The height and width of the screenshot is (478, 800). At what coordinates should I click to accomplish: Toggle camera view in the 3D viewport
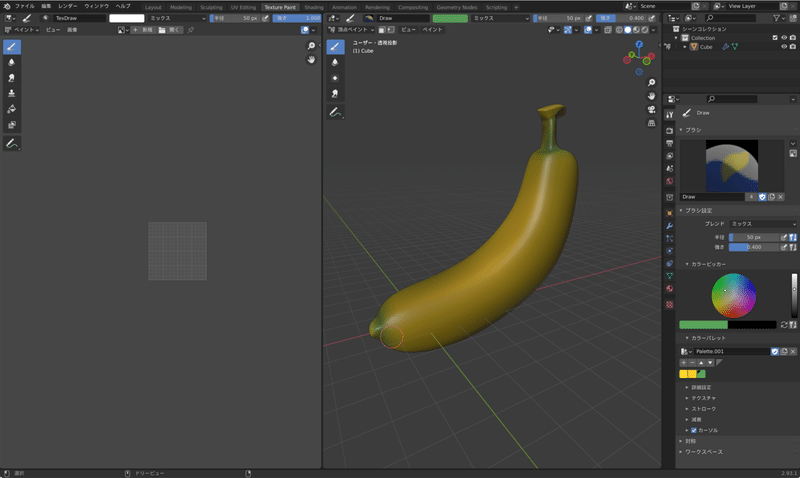coord(652,110)
